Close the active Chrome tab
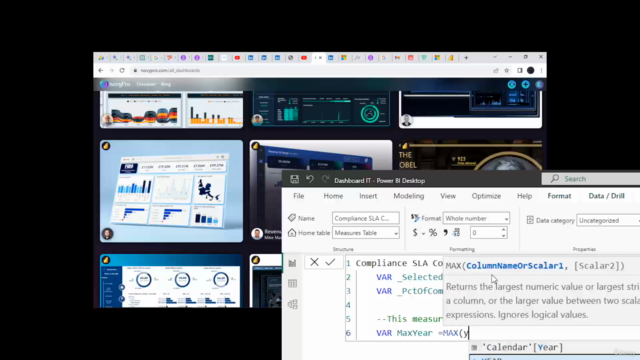The image size is (640, 360). pos(320,58)
